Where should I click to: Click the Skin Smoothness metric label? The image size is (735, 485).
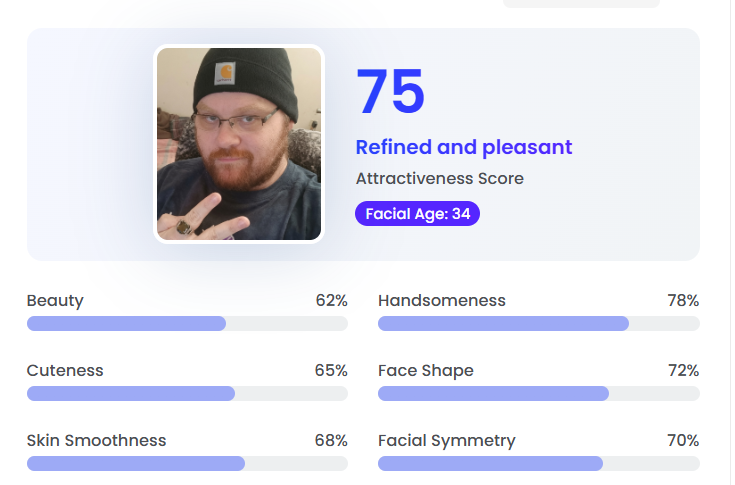tap(97, 440)
